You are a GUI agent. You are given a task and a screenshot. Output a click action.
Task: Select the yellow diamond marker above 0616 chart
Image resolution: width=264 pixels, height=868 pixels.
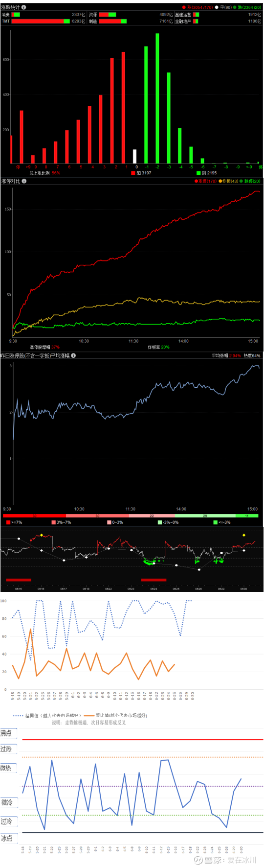[x=42, y=535]
